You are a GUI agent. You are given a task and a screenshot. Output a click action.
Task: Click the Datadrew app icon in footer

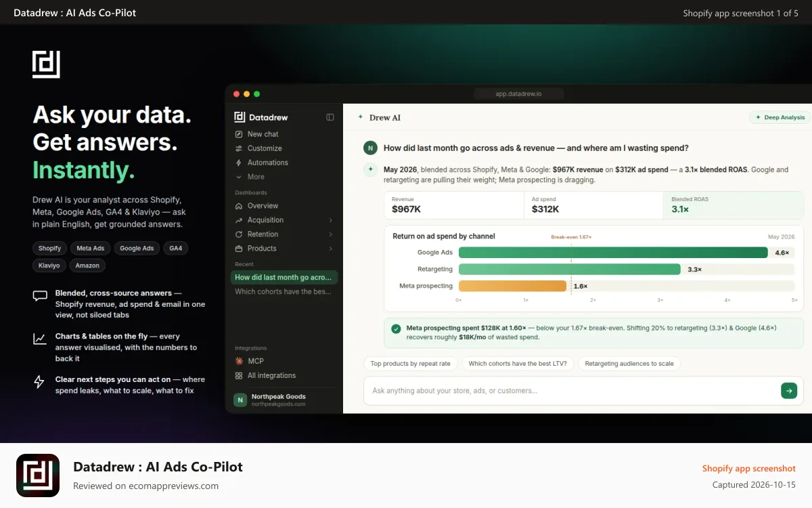click(38, 475)
